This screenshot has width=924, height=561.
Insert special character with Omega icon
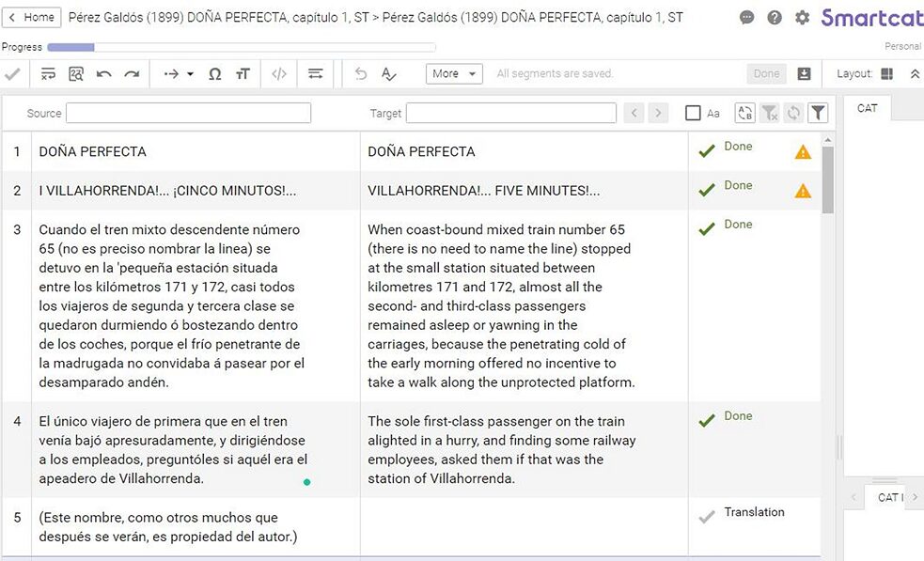pyautogui.click(x=214, y=74)
